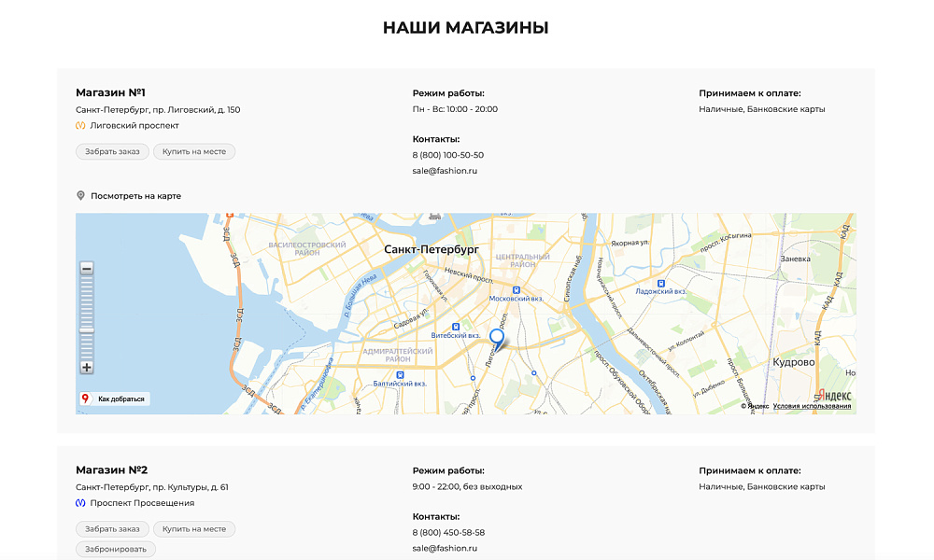Zoom out using the minus button on map
The width and height of the screenshot is (934, 560).
click(x=86, y=268)
